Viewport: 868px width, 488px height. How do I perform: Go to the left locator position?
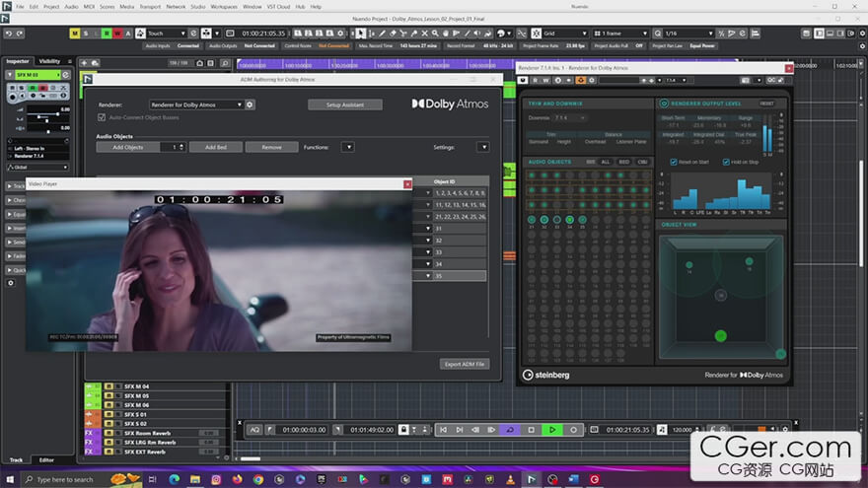270,430
